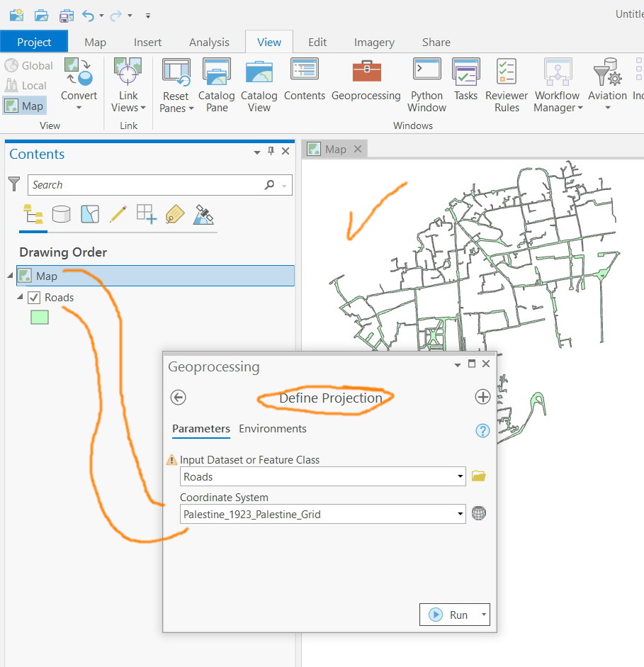This screenshot has height=667, width=644.
Task: Collapse the Roads layer expander
Action: tap(20, 296)
